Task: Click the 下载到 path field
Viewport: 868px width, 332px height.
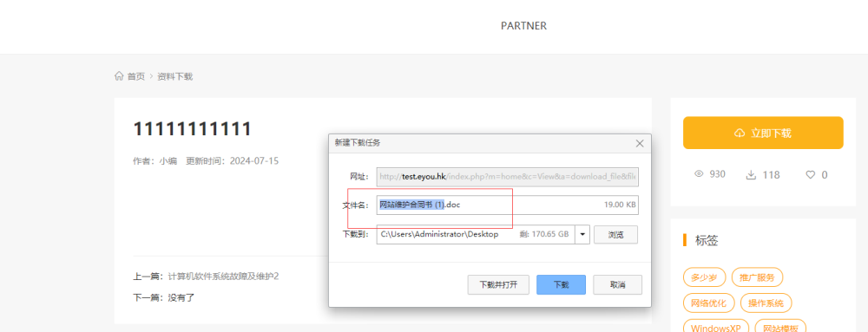Action: click(x=476, y=234)
